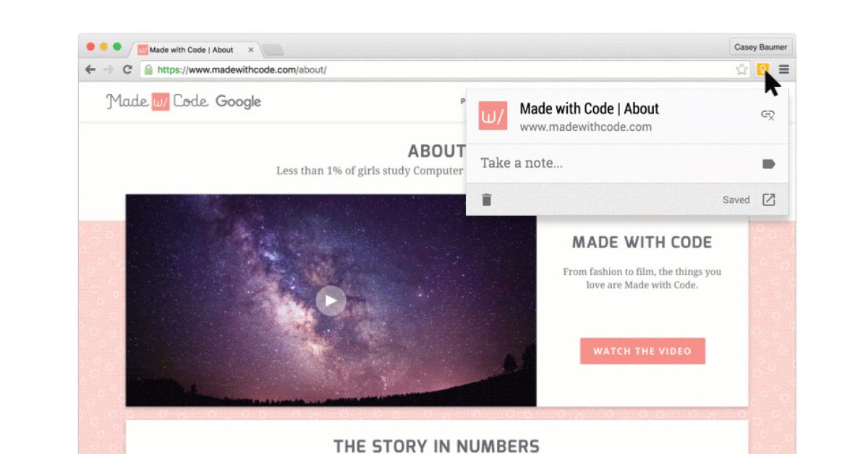This screenshot has height=454, width=868.
Task: Open the Chrome hamburger menu
Action: point(783,69)
